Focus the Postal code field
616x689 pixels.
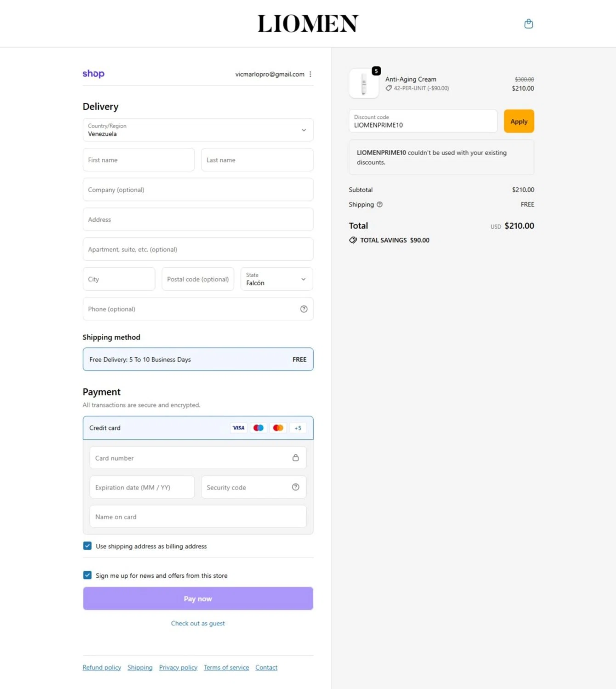[198, 279]
